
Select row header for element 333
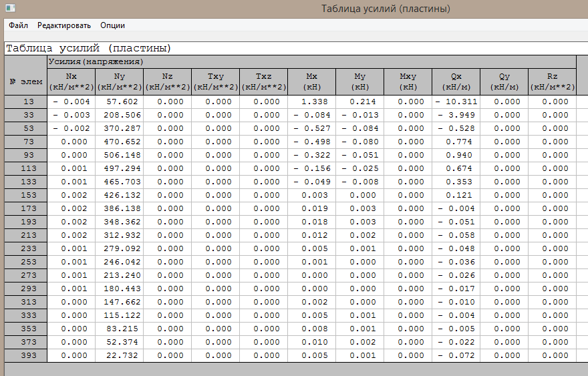(x=26, y=315)
